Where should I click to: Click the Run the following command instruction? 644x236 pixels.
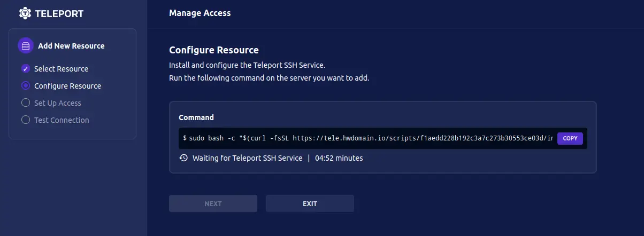pos(269,78)
